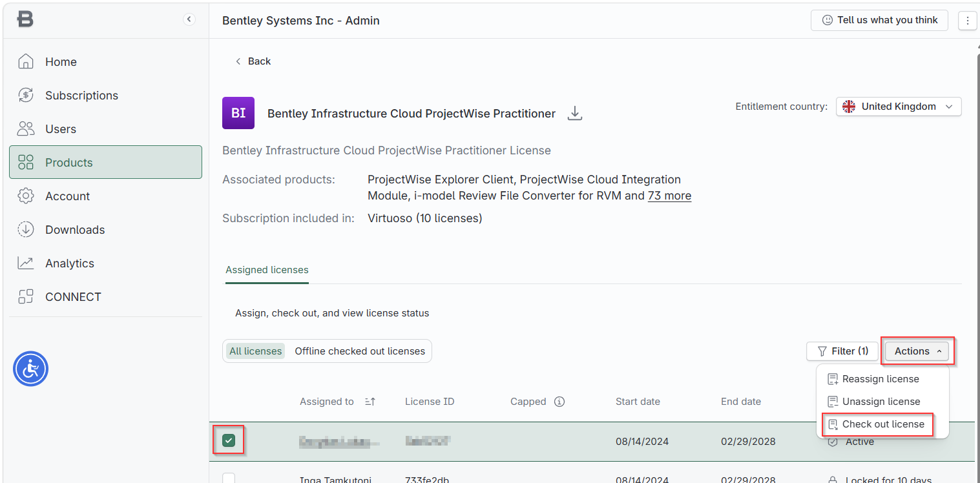Image resolution: width=980 pixels, height=483 pixels.
Task: Click the product title Bentley Infrastructure Cloud ProjectWise Practitioner
Action: pos(412,114)
